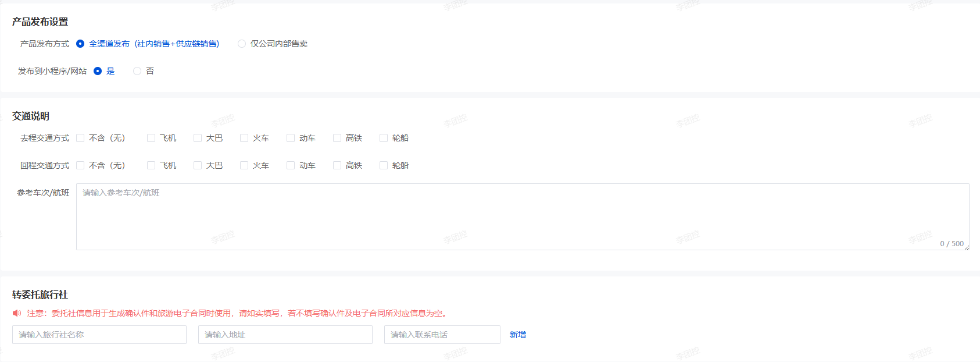This screenshot has height=362, width=980.
Task: Tick 动车 in 回程交通方式 row
Action: 291,165
